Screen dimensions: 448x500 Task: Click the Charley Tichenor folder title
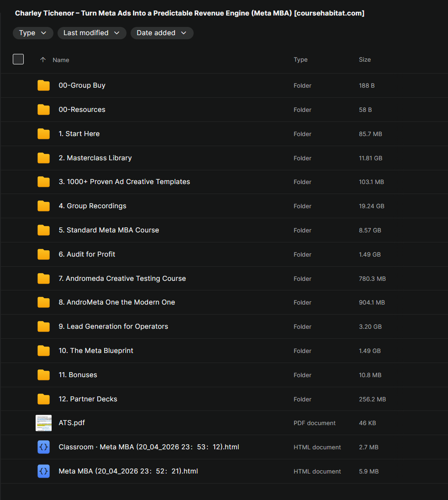tap(190, 13)
